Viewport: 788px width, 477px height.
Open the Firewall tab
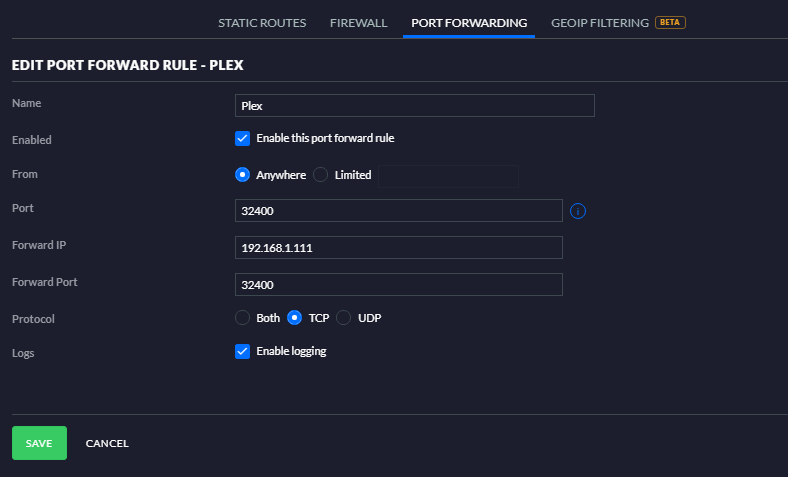358,23
